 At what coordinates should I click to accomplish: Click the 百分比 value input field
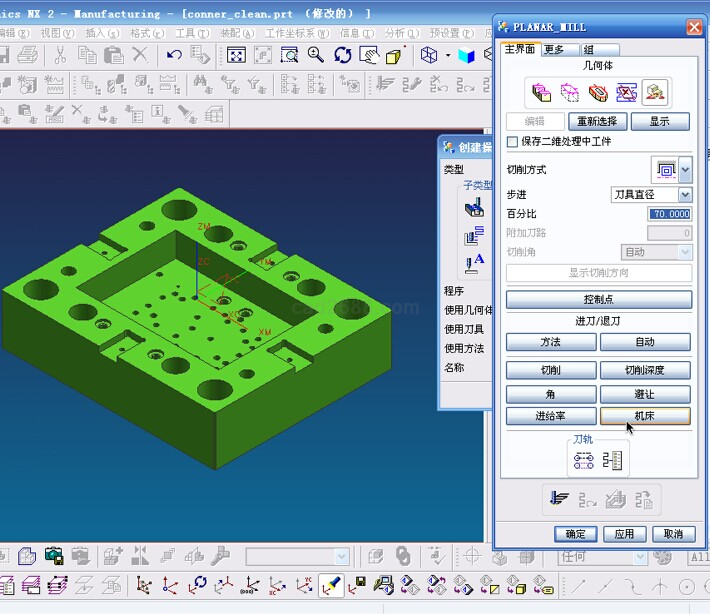[670, 214]
